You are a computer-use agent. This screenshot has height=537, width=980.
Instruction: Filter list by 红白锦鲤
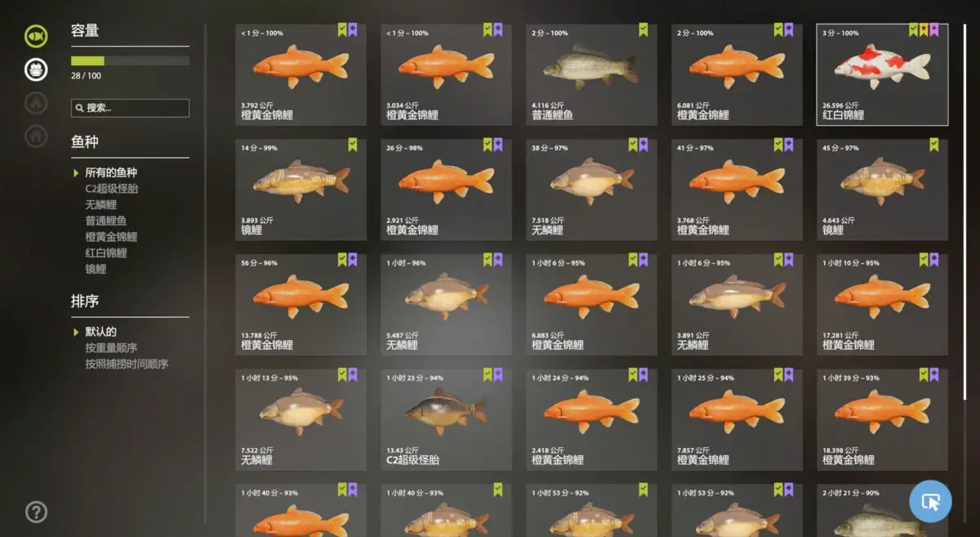[x=106, y=253]
